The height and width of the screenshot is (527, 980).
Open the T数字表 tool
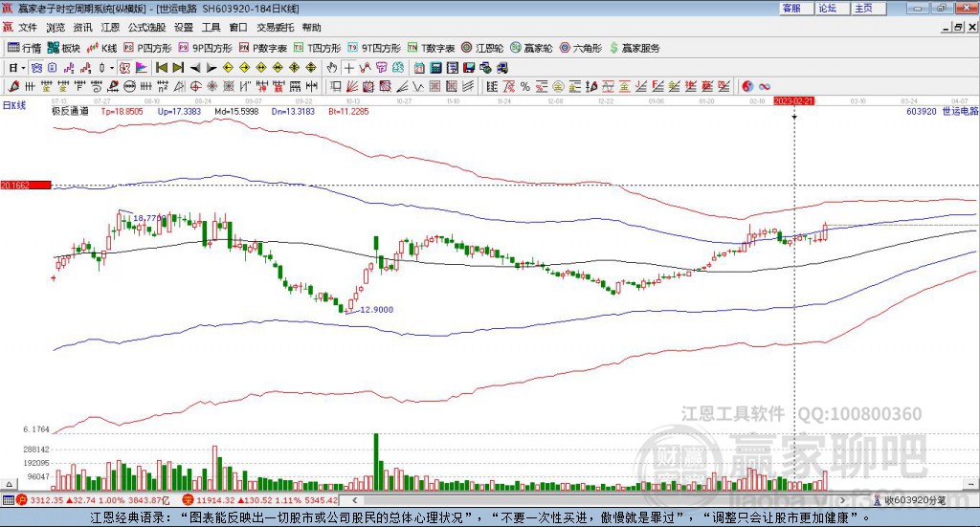[x=432, y=48]
